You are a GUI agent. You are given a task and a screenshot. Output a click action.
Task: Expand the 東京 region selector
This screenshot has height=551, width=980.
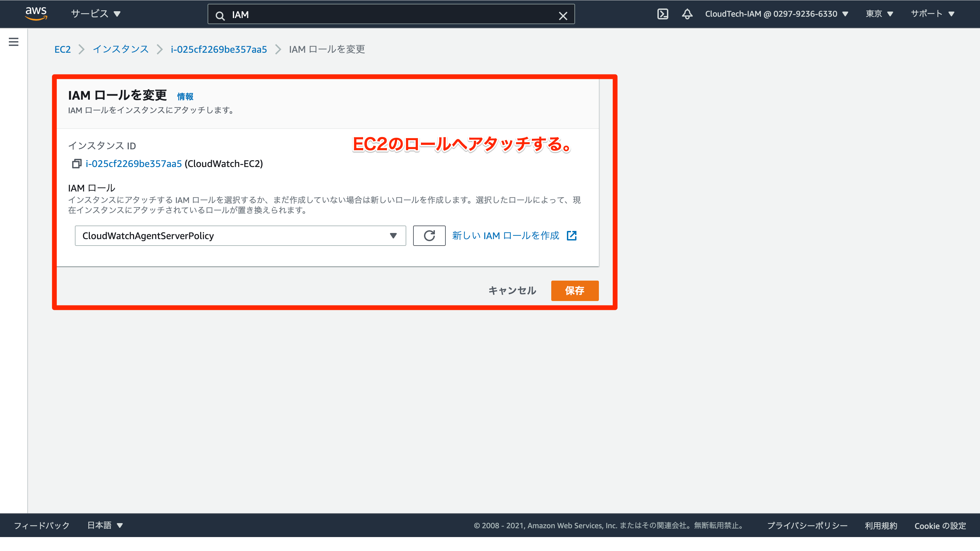tap(879, 14)
